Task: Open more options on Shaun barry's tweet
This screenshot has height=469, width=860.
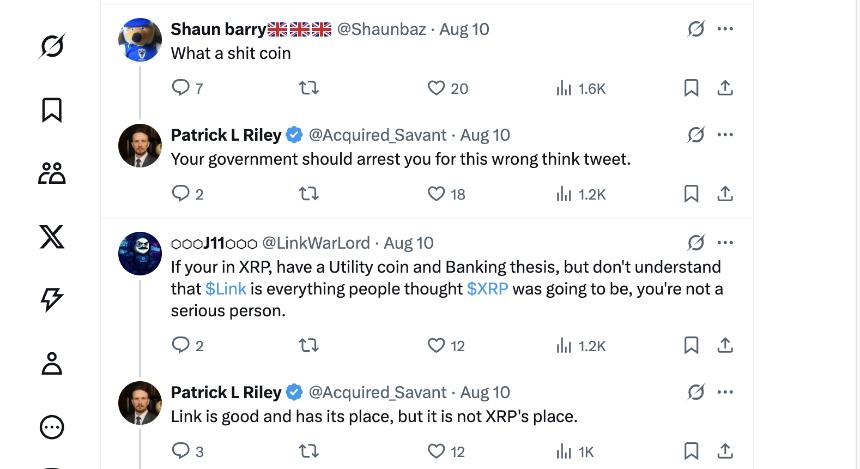Action: pyautogui.click(x=726, y=29)
